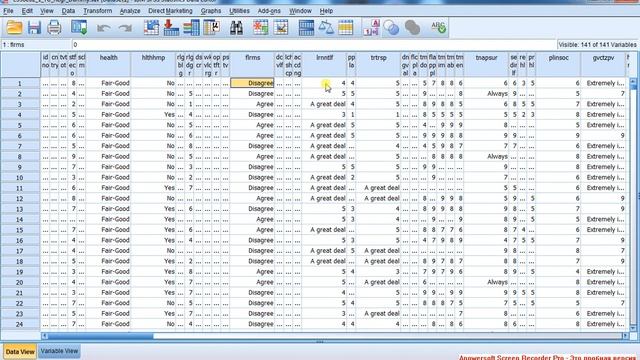Select the lrnntlf column header

(324, 64)
